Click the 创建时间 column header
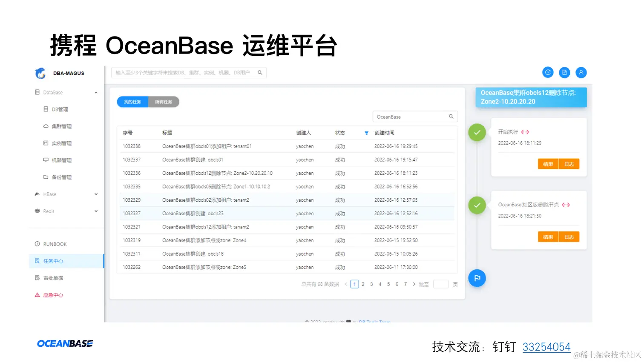The width and height of the screenshot is (644, 362). tap(384, 133)
